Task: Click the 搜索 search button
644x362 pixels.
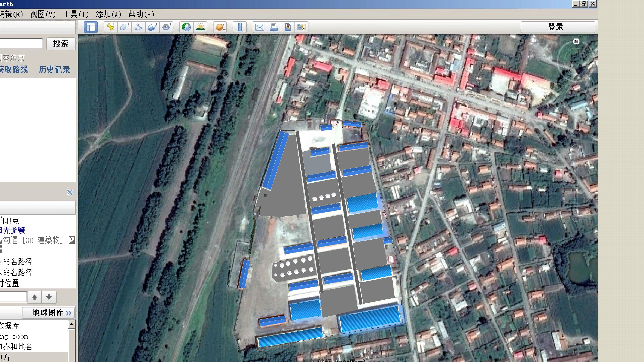Action: coord(61,44)
